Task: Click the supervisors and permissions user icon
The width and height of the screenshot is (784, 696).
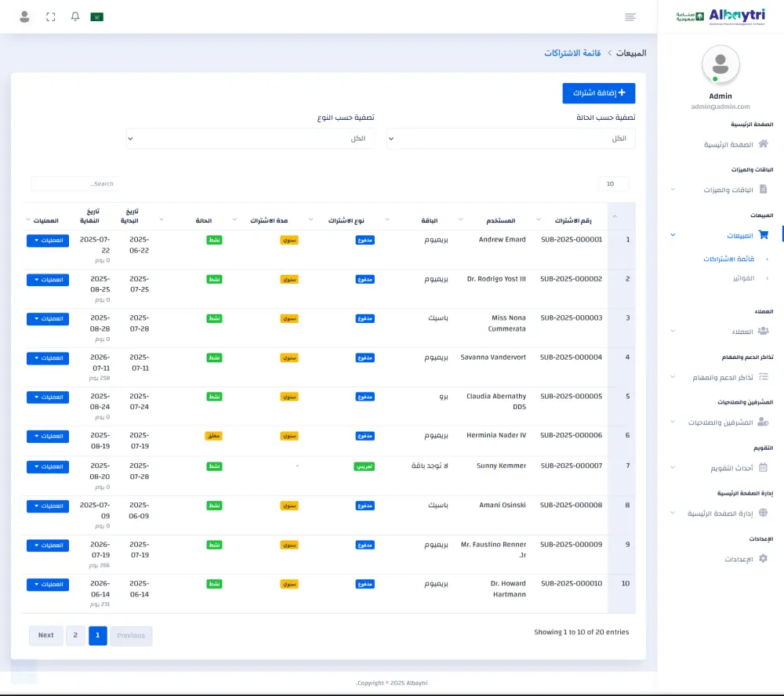Action: [763, 422]
